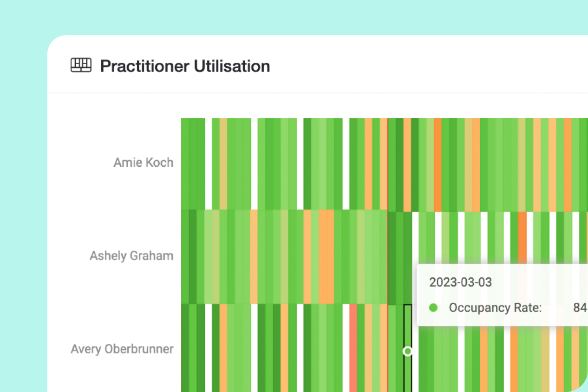Viewport: 588px width, 392px height.
Task: Click the wide light-orange block in Ashely Graham's row
Action: (326, 255)
